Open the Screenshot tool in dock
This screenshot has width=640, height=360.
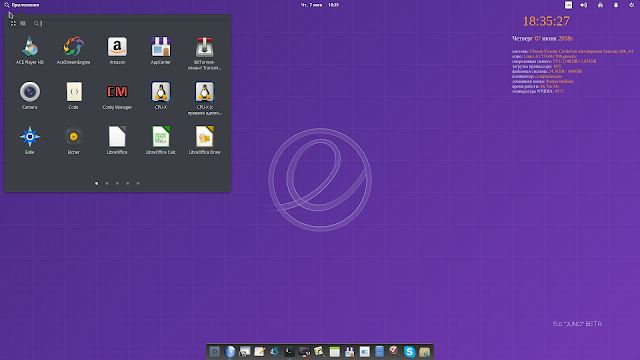pos(245,351)
